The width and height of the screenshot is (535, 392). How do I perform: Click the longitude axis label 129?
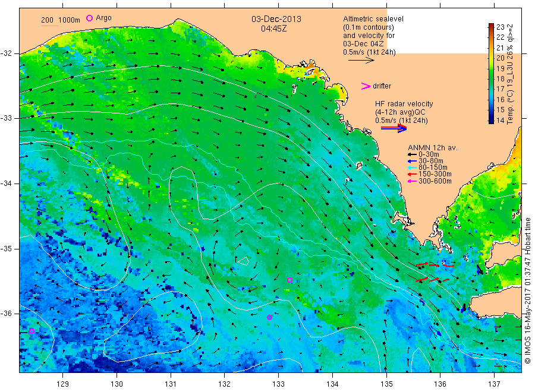pyautogui.click(x=63, y=384)
